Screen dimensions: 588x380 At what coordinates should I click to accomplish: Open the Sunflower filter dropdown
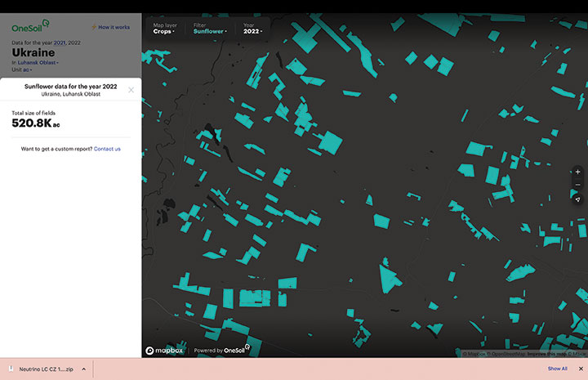(x=210, y=29)
